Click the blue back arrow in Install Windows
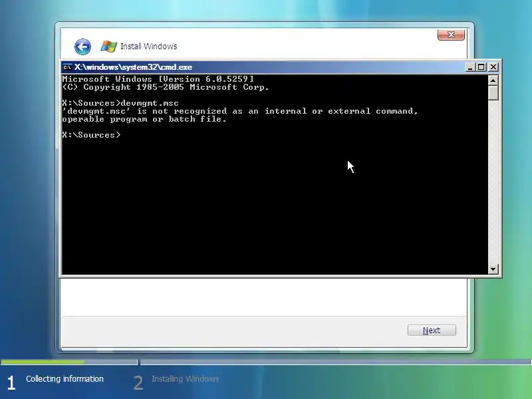Image resolution: width=532 pixels, height=399 pixels. [x=82, y=47]
